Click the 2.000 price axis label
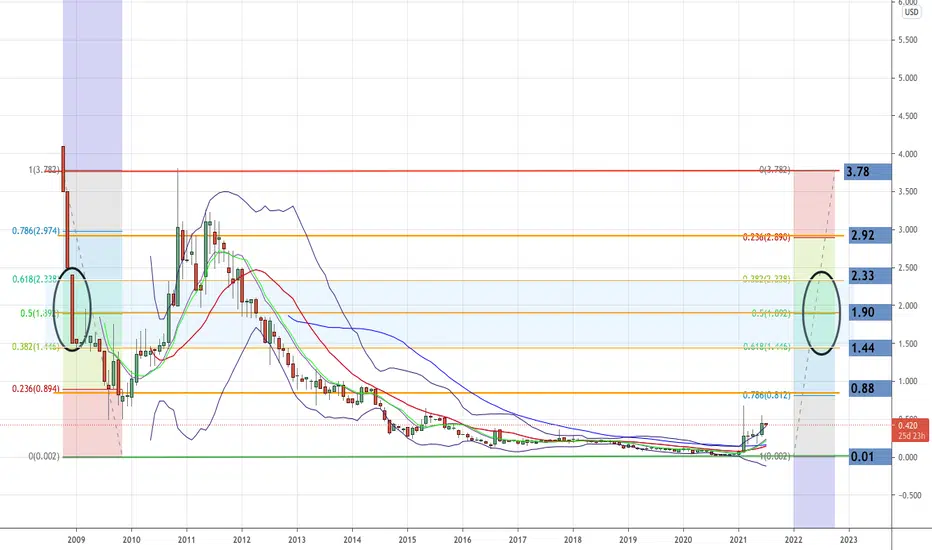This screenshot has height=550, width=932. tap(908, 306)
